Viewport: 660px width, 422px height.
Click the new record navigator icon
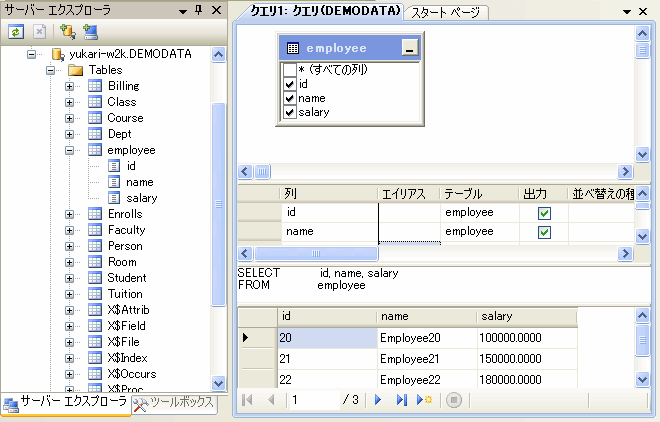pos(424,400)
